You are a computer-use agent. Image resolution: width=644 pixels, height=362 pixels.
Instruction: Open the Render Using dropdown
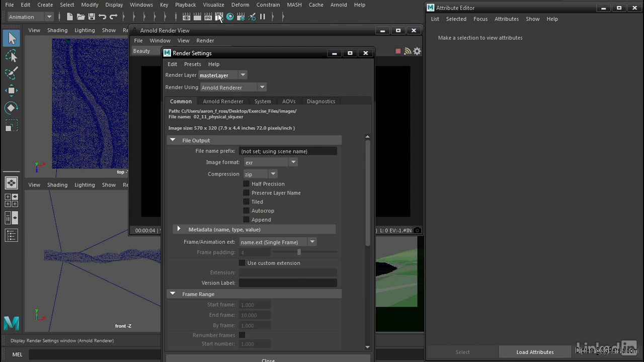pyautogui.click(x=233, y=87)
